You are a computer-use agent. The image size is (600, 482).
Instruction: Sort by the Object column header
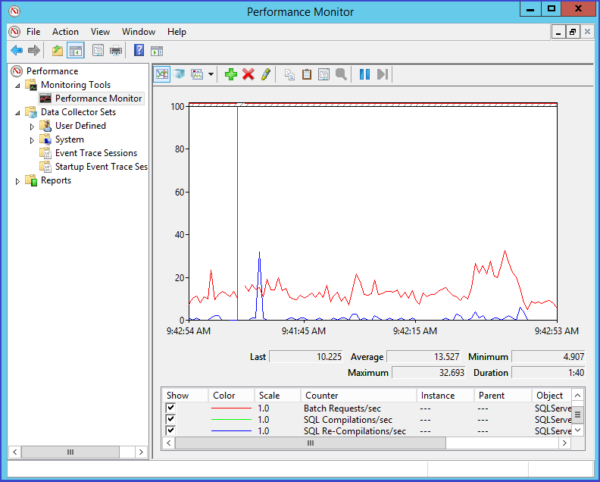[x=551, y=395]
